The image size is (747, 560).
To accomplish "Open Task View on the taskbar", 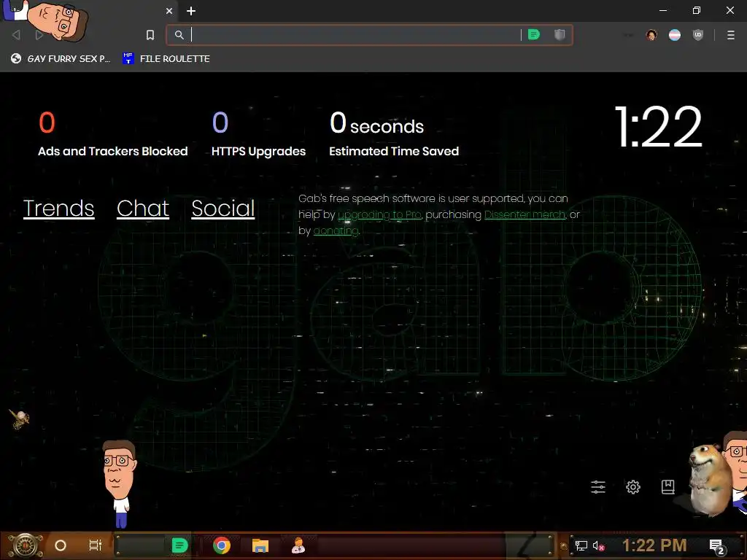I will [96, 545].
